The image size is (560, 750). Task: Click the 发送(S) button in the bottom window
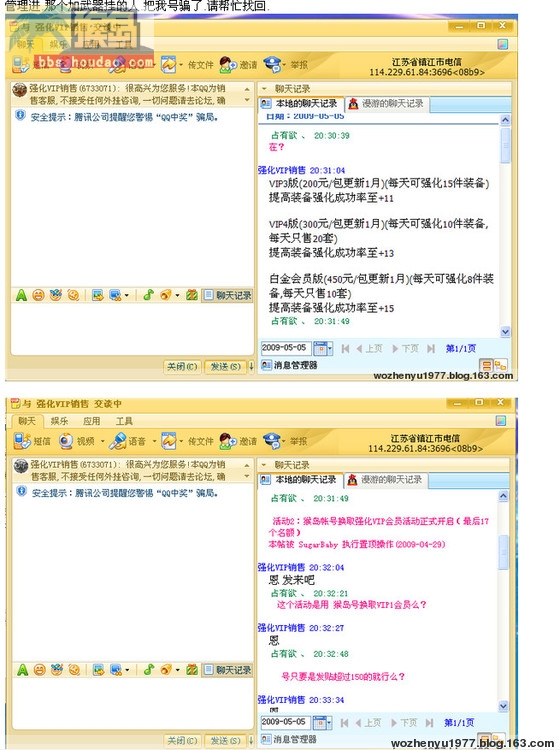(x=226, y=740)
